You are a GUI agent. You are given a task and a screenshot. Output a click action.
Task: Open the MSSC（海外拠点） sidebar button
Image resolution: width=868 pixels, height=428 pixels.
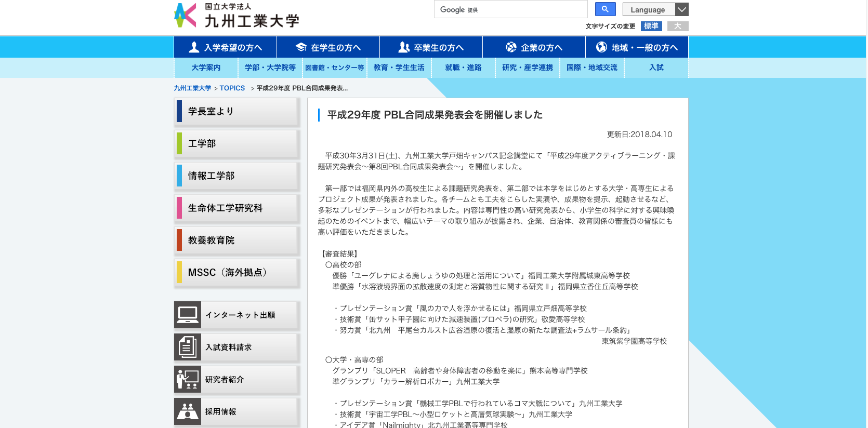[x=236, y=273]
